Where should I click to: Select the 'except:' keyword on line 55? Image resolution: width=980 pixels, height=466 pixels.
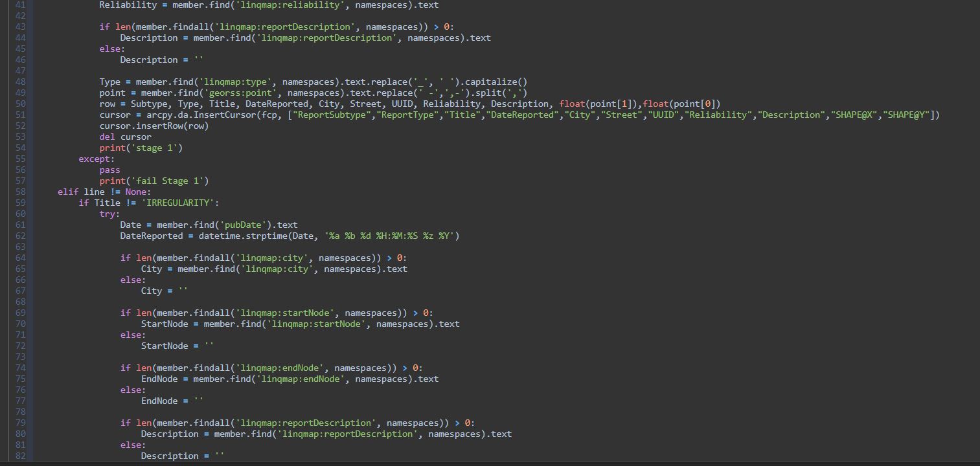pos(95,159)
